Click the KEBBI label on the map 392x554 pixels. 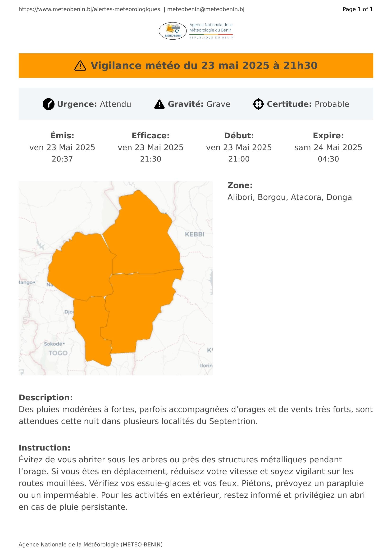click(x=195, y=234)
